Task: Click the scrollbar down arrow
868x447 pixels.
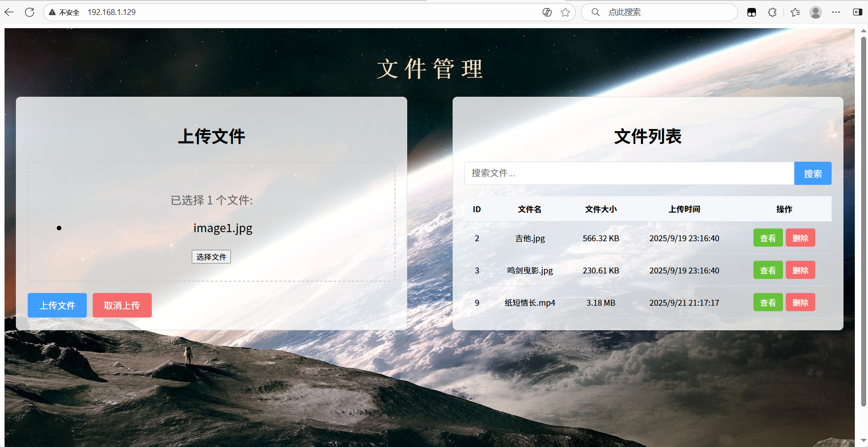Action: tap(863, 441)
